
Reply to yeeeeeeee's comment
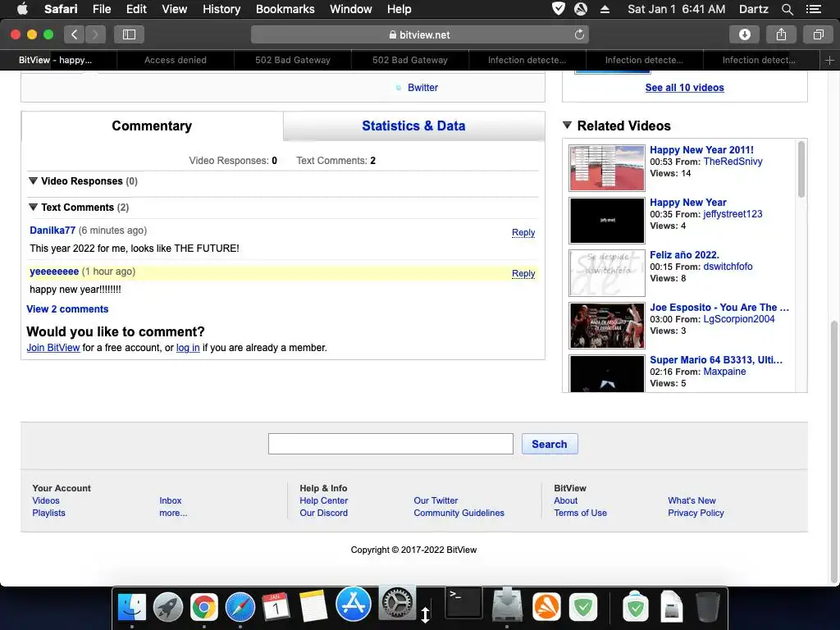[x=523, y=273]
